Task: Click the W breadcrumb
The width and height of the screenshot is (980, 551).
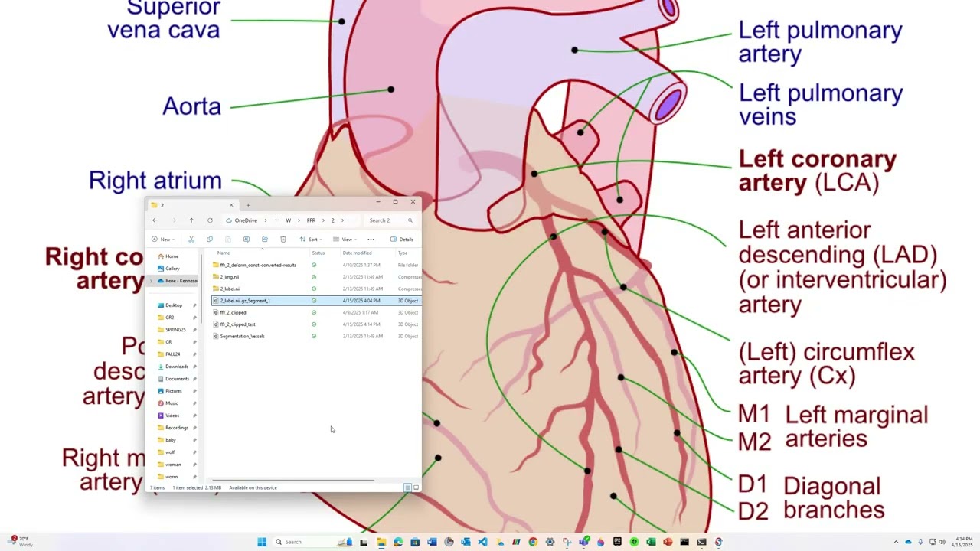Action: click(288, 220)
